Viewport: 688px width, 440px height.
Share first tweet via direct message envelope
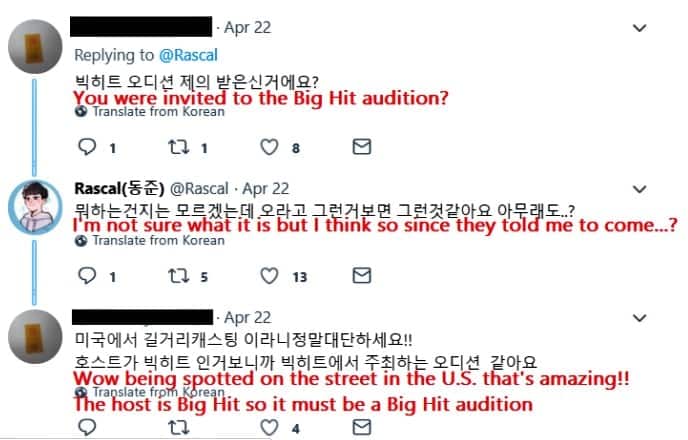362,148
